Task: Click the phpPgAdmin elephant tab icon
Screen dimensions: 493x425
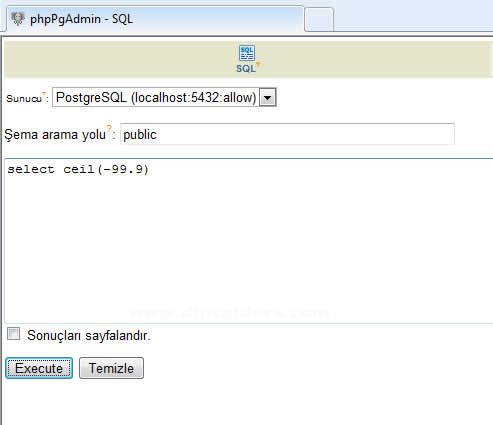Action: pos(18,19)
